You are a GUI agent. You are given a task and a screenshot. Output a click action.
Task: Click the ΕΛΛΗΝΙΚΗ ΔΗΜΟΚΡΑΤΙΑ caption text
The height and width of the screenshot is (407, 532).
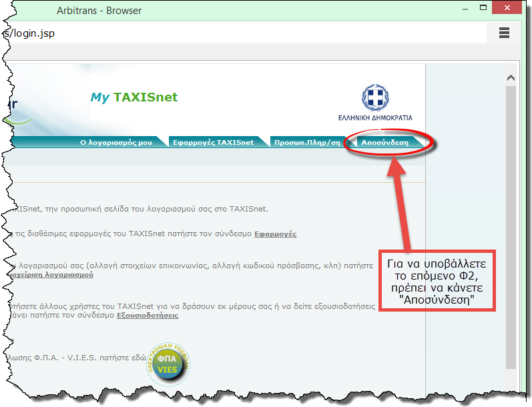click(375, 118)
